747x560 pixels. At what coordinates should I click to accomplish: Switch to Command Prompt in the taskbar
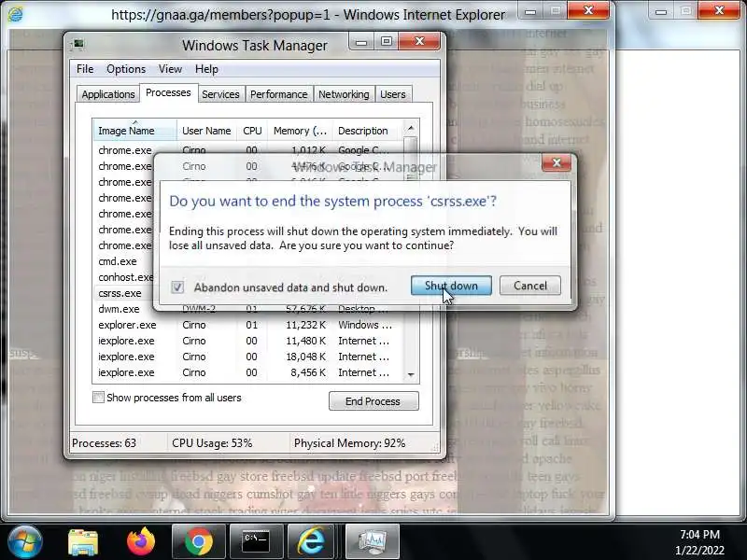pos(256,541)
